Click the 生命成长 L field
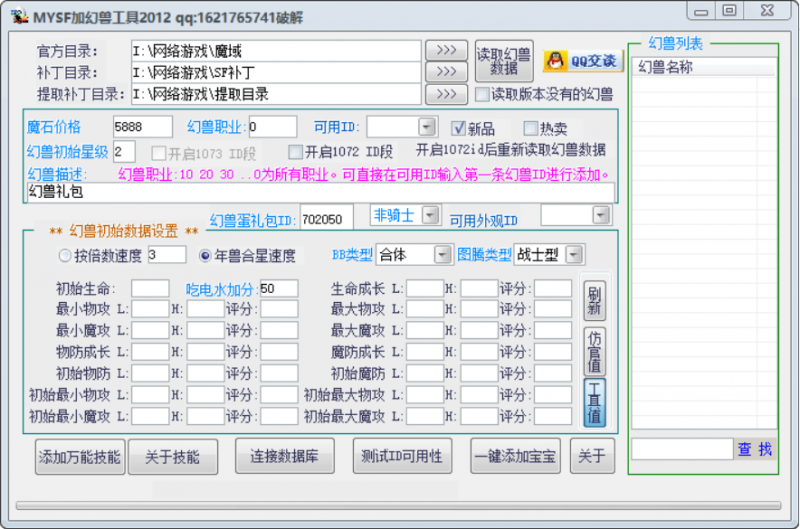The width and height of the screenshot is (800, 529). pos(424,288)
